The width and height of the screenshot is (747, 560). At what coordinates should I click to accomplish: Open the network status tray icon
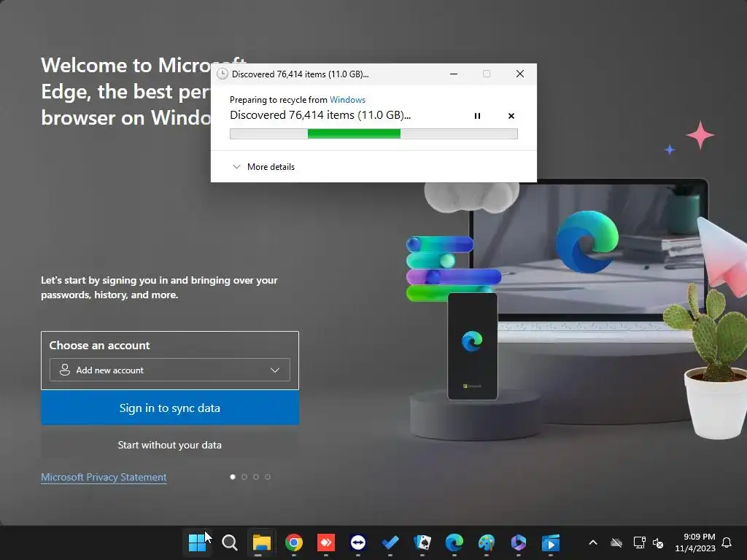[639, 542]
